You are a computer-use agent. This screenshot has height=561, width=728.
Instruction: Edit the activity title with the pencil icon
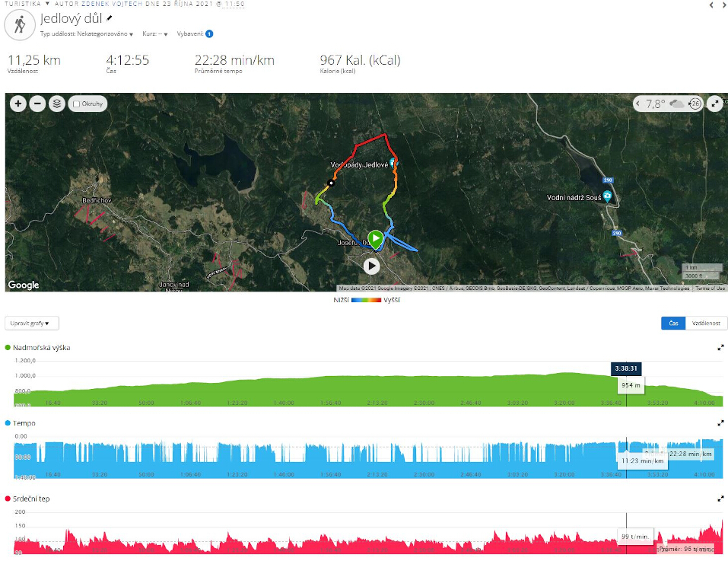point(110,18)
